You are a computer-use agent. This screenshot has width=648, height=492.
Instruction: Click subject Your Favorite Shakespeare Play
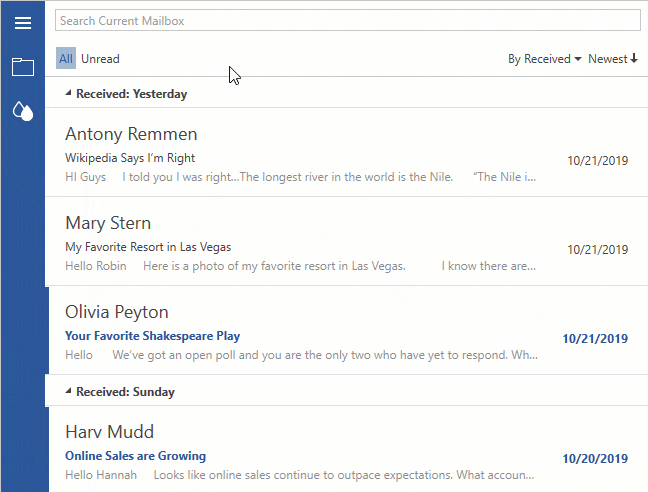tap(152, 337)
